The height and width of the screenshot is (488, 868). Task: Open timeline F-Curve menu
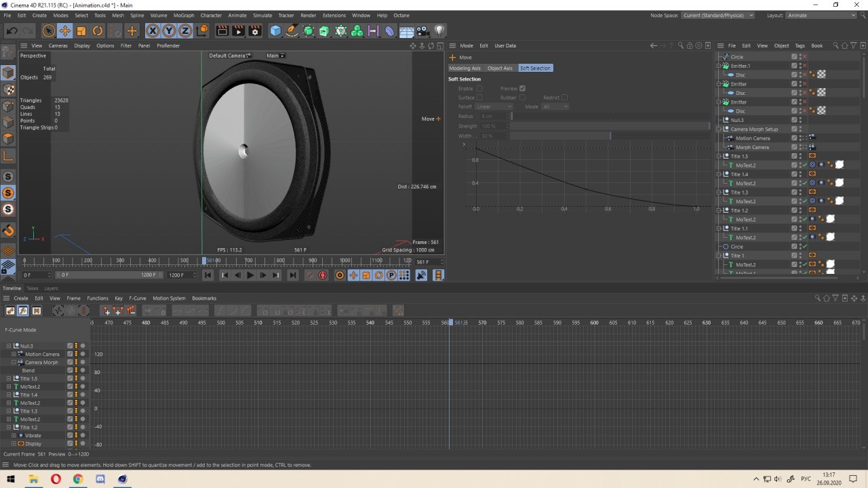pyautogui.click(x=138, y=298)
